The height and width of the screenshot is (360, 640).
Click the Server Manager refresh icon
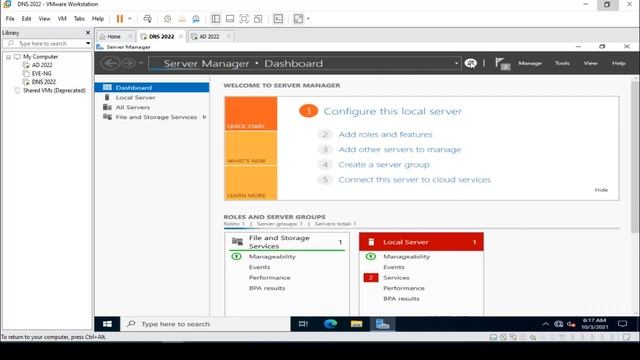click(471, 63)
